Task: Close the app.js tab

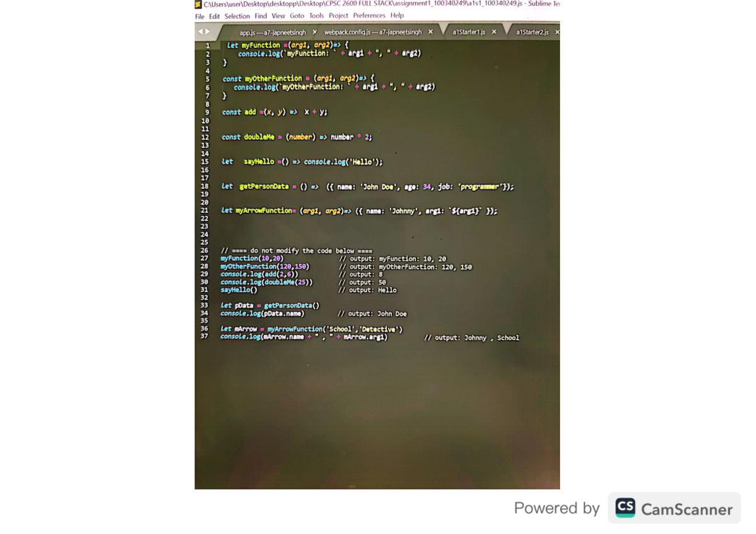Action: 314,32
